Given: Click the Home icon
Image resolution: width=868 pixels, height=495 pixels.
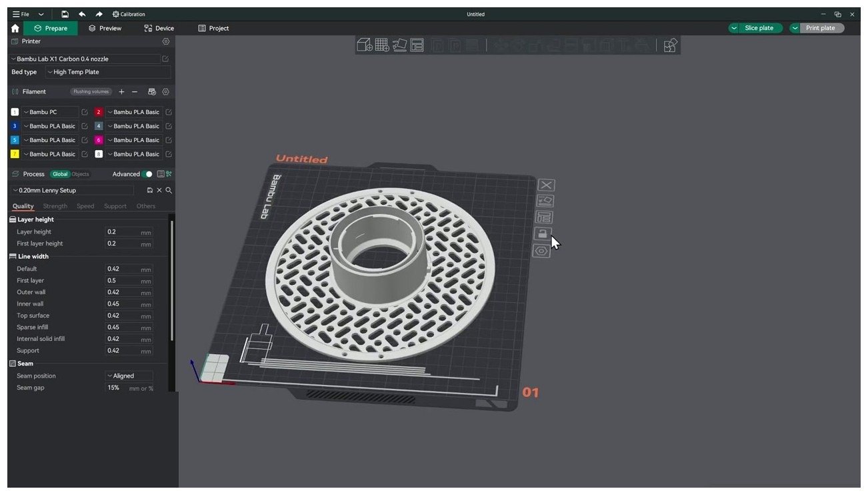Looking at the screenshot, I should coord(15,29).
